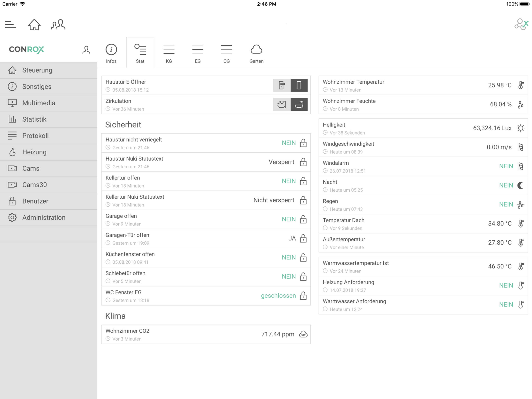The image size is (532, 399).
Task: Open the Garten tab
Action: [256, 53]
